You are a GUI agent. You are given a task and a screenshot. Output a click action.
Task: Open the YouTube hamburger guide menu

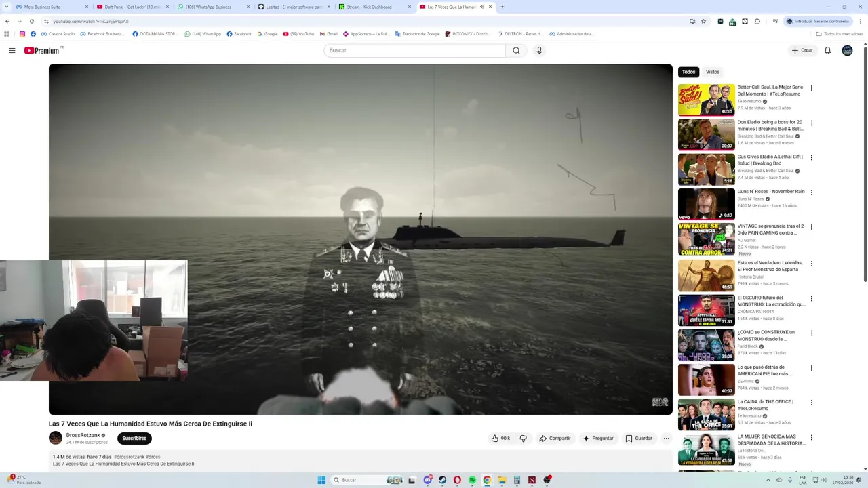point(12,50)
